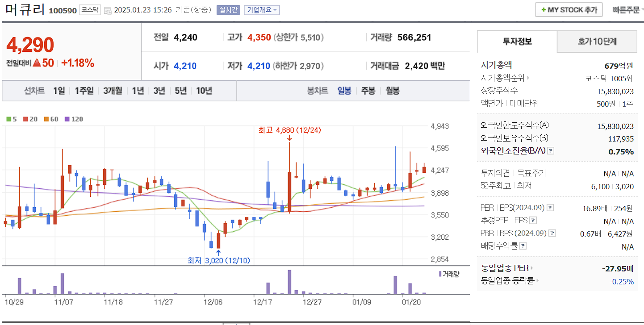Click the 최고 4,680 marker on the chart
The width and height of the screenshot is (644, 325).
290,130
